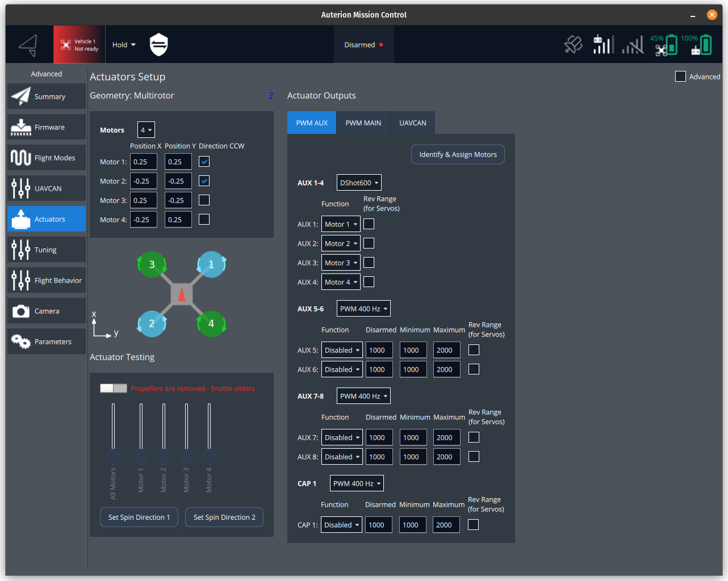Click the GPS satellite status icon

pos(573,45)
